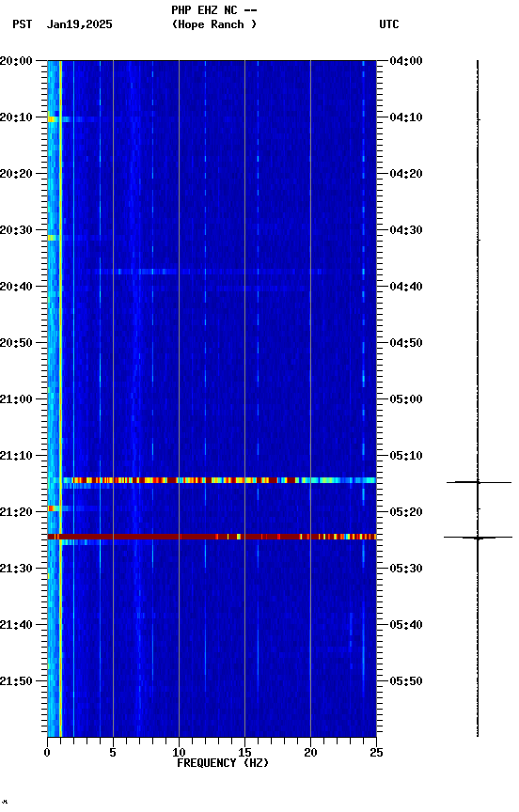Click the '04:50' UTC time label

406,343
